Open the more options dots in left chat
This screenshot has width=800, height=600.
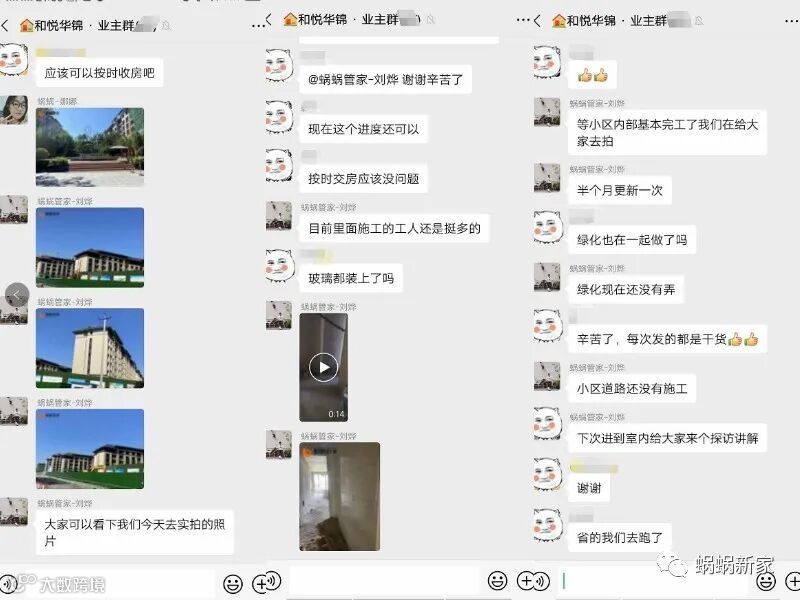coord(258,25)
